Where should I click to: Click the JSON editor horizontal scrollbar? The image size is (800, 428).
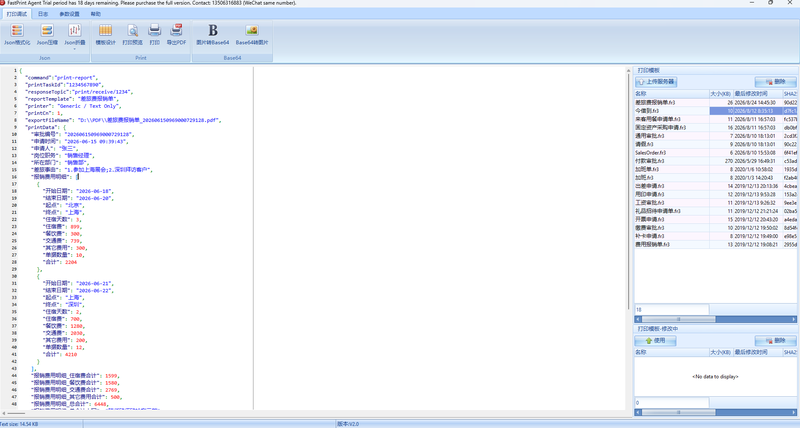click(x=15, y=414)
